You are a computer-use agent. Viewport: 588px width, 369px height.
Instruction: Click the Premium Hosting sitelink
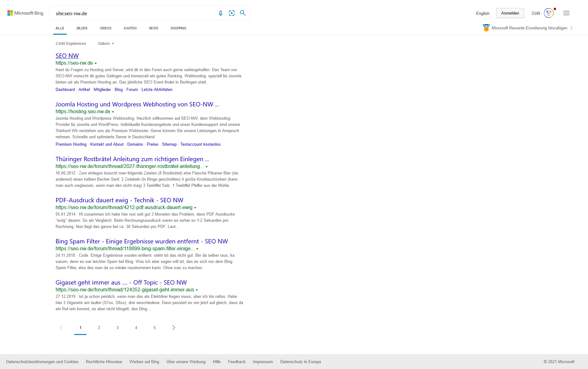coord(71,144)
